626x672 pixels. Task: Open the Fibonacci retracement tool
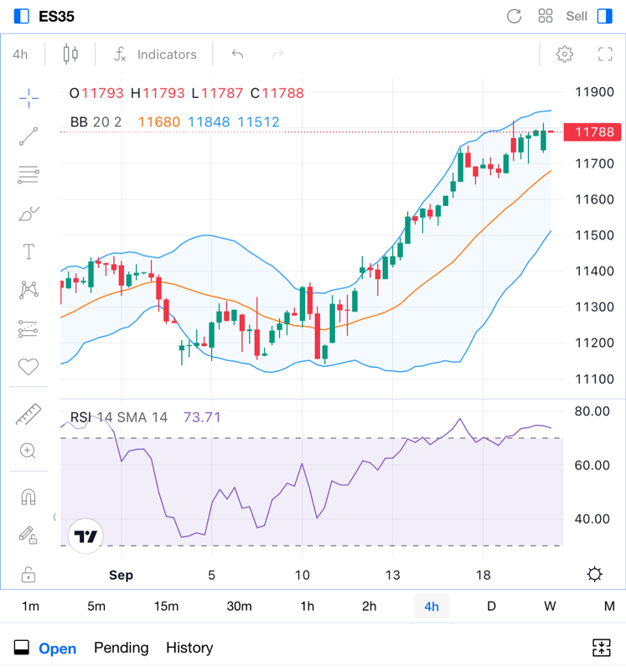(28, 175)
